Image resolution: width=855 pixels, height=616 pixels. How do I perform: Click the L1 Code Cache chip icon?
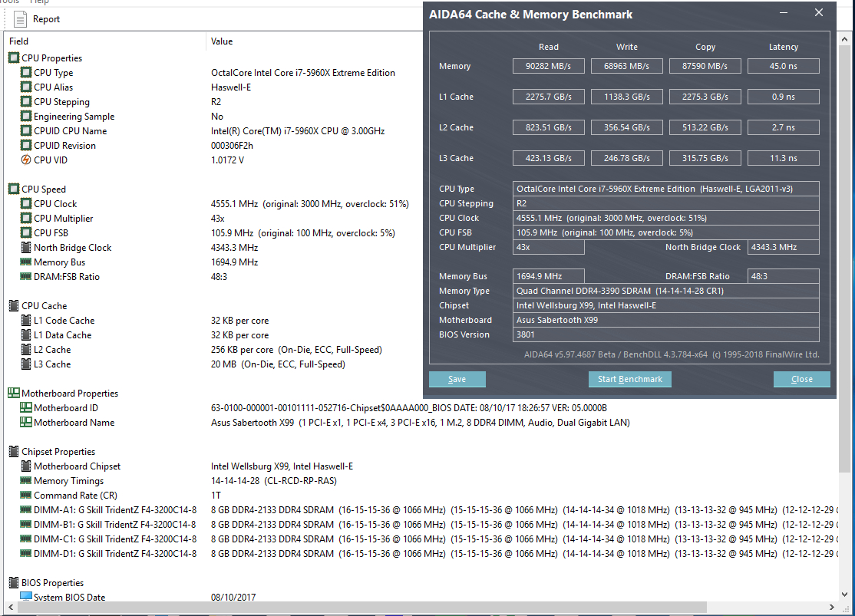click(x=25, y=321)
